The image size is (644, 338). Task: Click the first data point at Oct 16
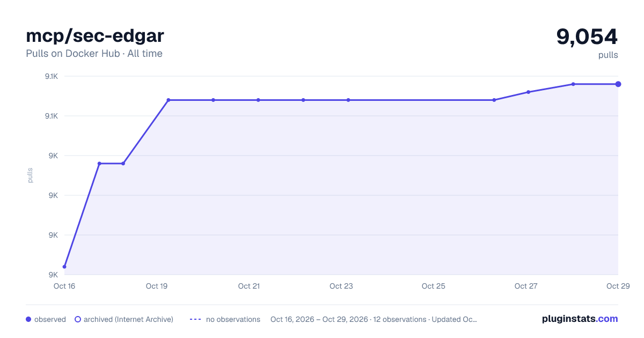[x=64, y=267]
